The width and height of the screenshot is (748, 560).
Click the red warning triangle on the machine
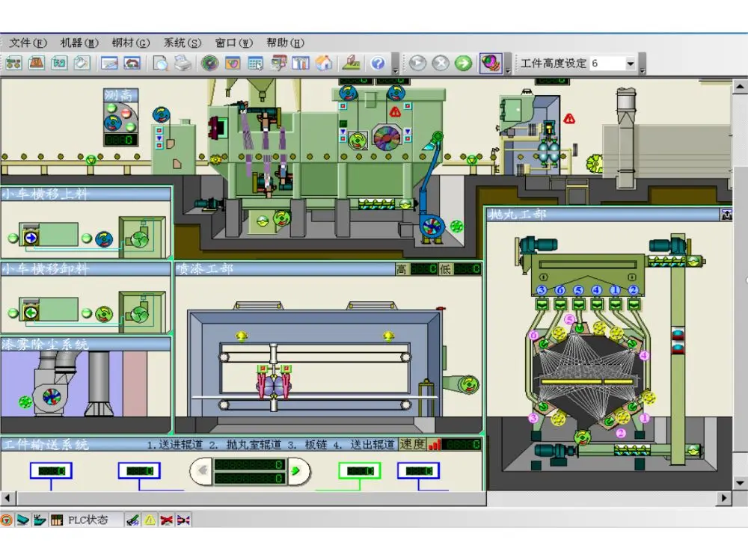(x=569, y=118)
